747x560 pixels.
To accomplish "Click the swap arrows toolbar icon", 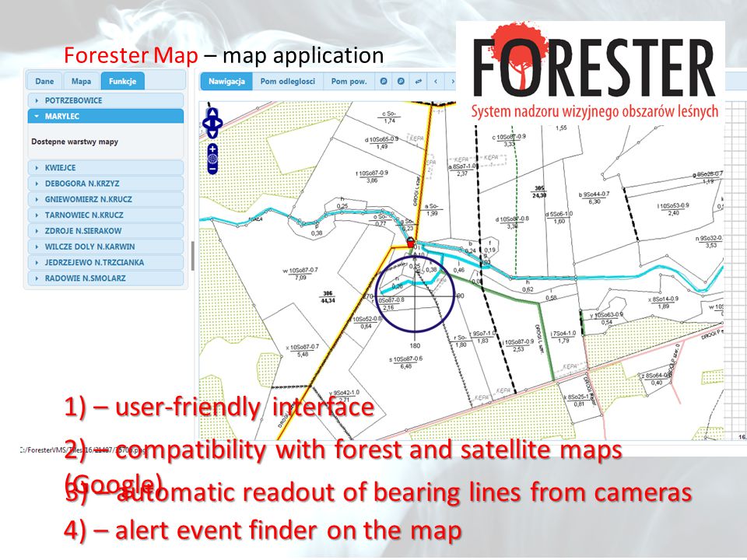I will [x=419, y=82].
